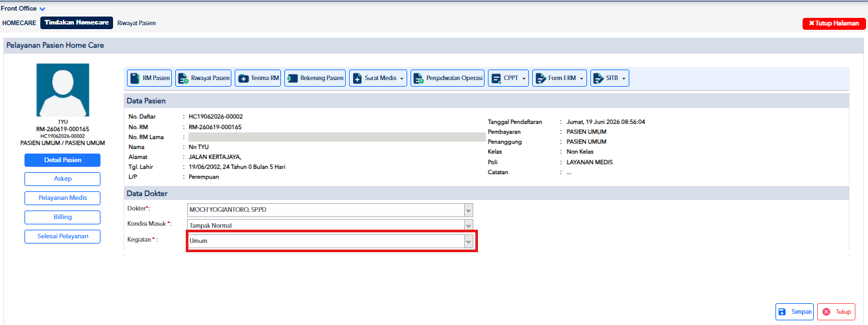Expand the SITB dropdown

(610, 78)
